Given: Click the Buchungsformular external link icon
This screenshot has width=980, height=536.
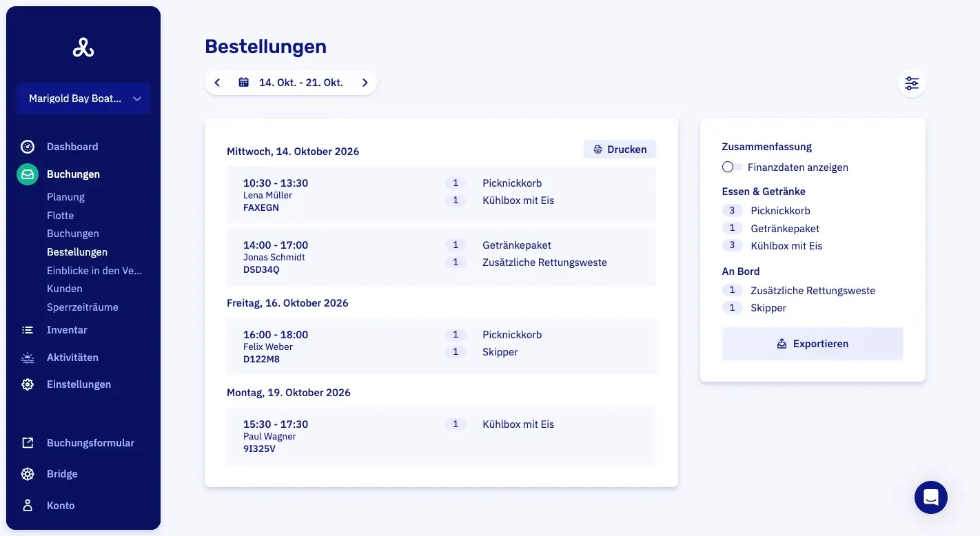Looking at the screenshot, I should (x=28, y=443).
